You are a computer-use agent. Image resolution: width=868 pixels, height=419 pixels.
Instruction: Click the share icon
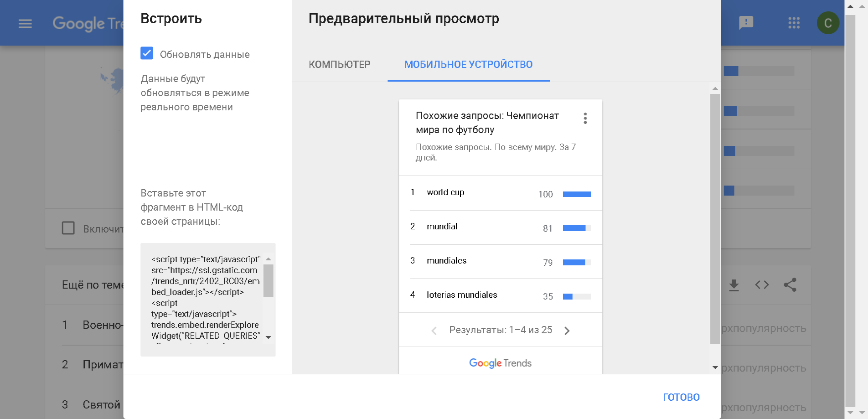790,285
